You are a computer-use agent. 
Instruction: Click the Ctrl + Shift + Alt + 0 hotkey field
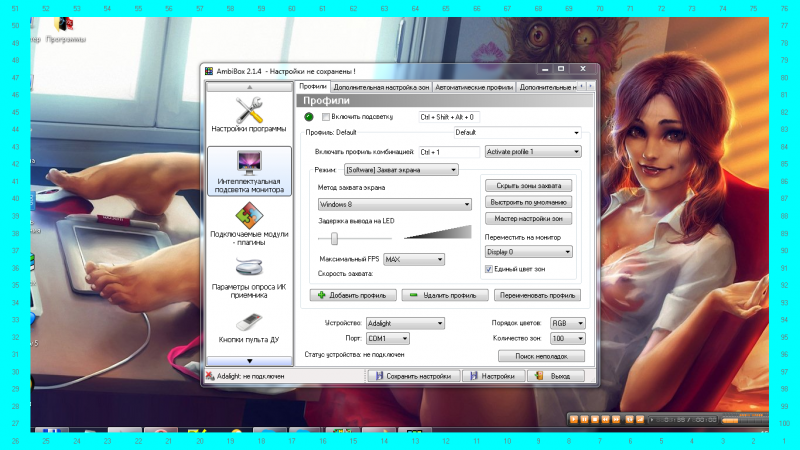[449, 117]
